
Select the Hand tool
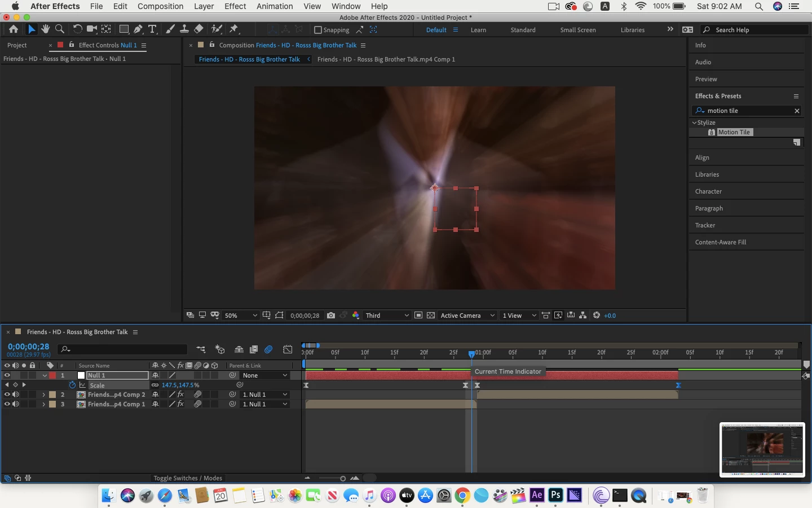coord(45,29)
